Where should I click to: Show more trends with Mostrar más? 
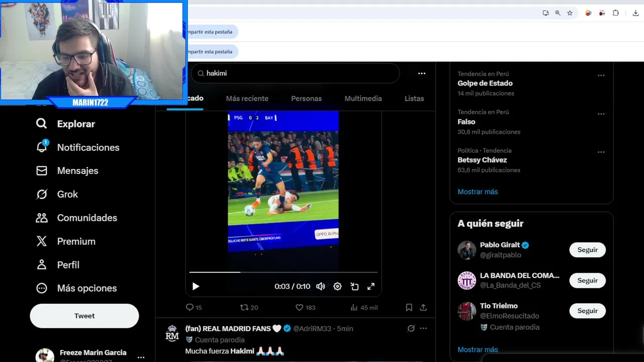477,192
